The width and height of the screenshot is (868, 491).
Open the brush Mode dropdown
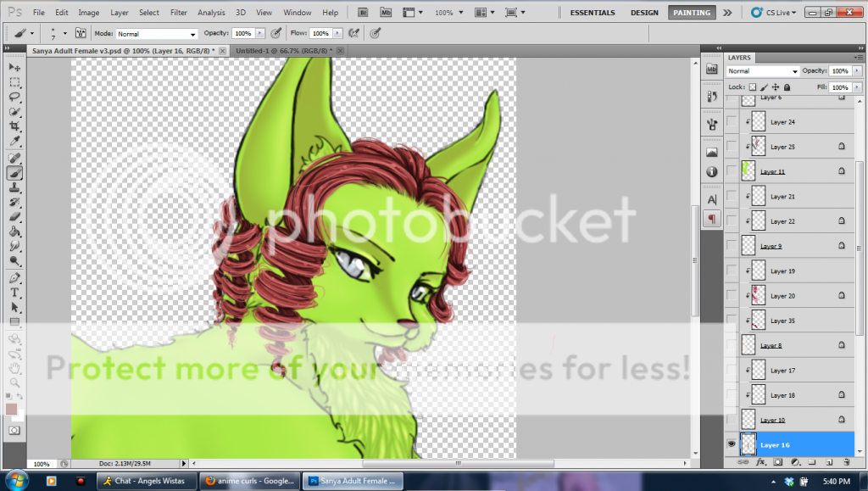point(157,34)
